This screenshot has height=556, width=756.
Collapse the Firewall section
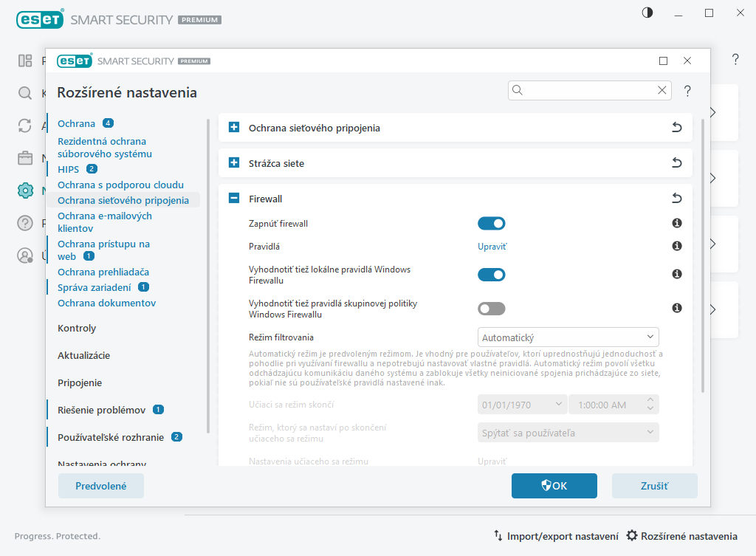point(234,199)
